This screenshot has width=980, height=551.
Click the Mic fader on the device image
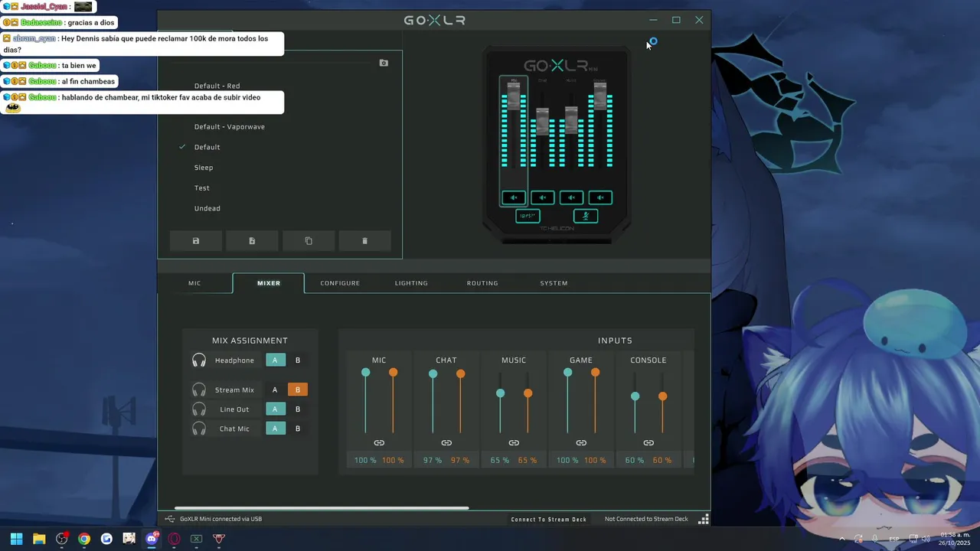pyautogui.click(x=514, y=96)
